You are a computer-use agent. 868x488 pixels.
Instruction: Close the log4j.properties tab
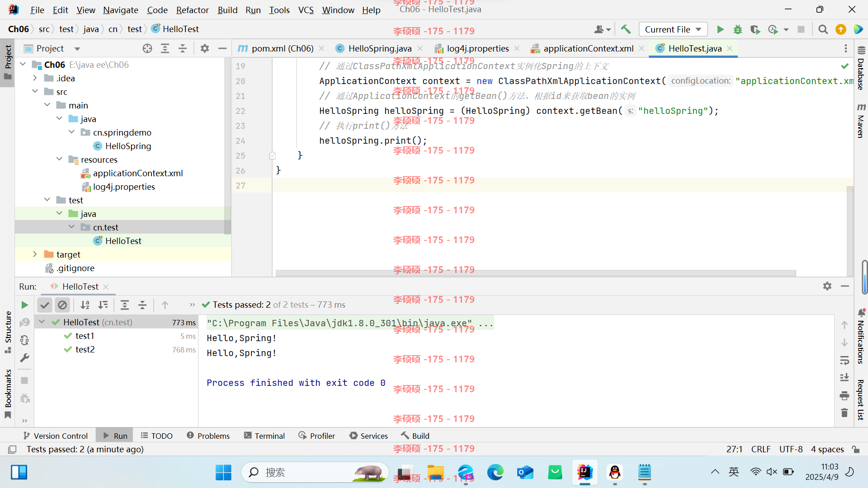(x=517, y=48)
